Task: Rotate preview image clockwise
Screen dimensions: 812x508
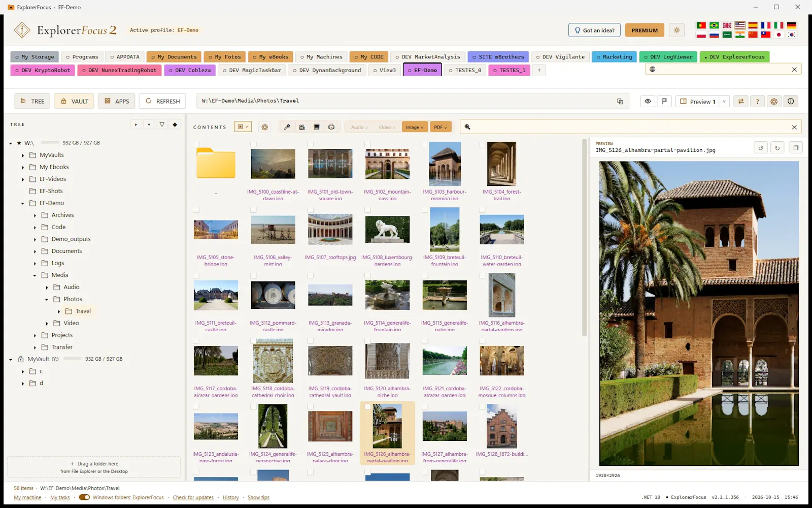Action: coord(777,148)
